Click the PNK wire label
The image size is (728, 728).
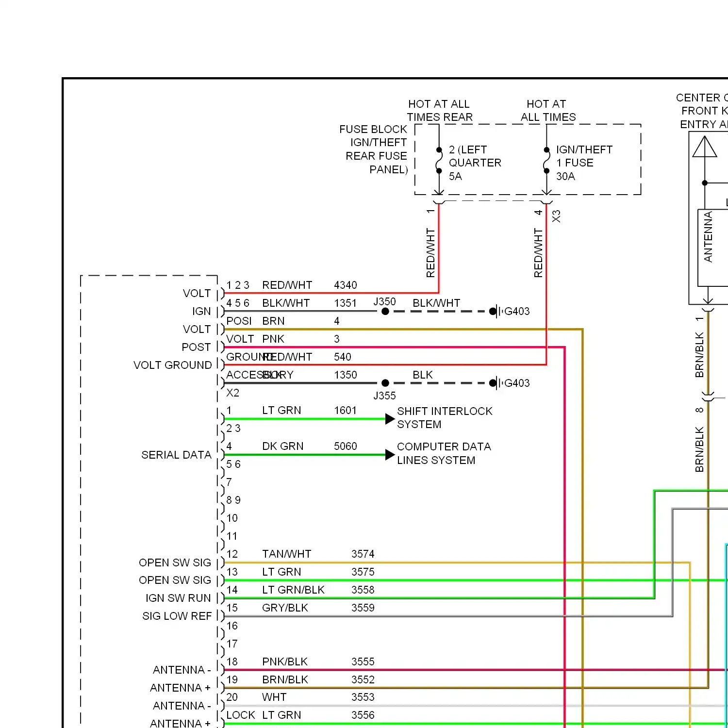[273, 339]
